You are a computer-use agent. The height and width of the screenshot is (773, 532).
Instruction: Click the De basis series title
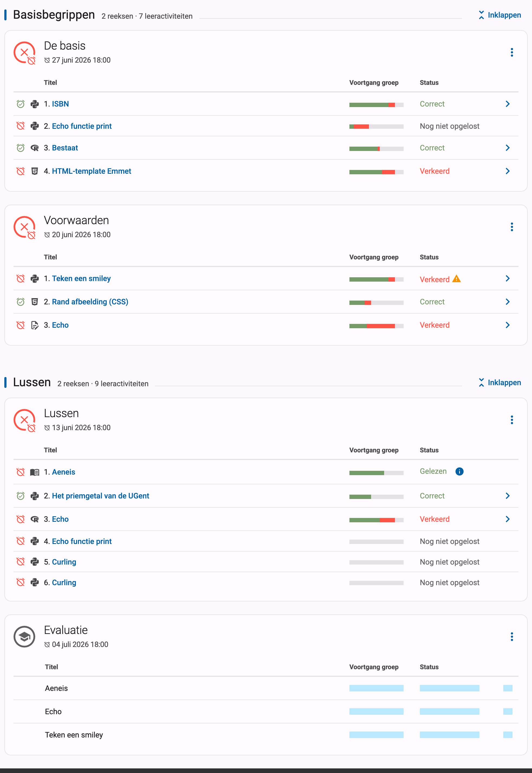[65, 46]
